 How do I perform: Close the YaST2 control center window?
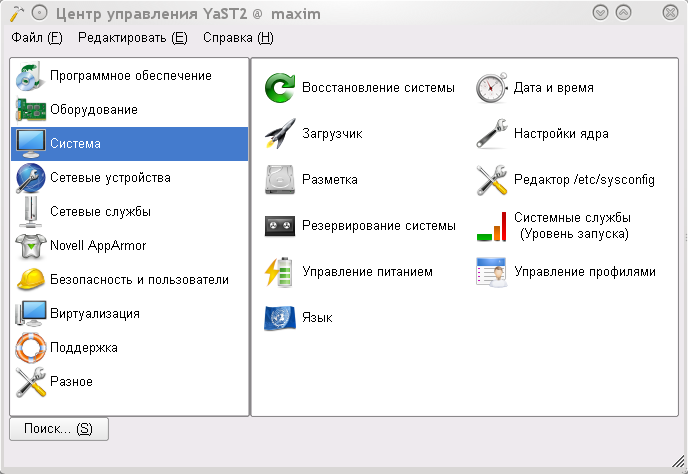coord(670,13)
